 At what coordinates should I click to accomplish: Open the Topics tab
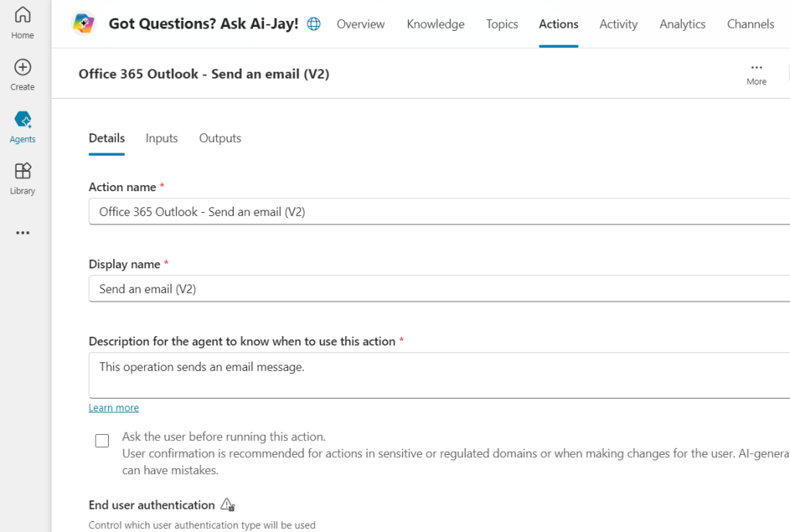point(501,24)
